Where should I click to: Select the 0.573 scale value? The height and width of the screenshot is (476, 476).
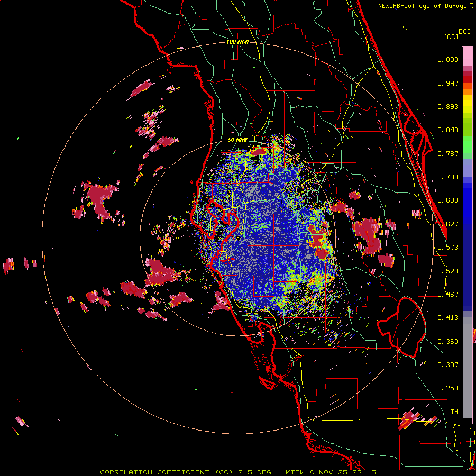click(x=448, y=248)
